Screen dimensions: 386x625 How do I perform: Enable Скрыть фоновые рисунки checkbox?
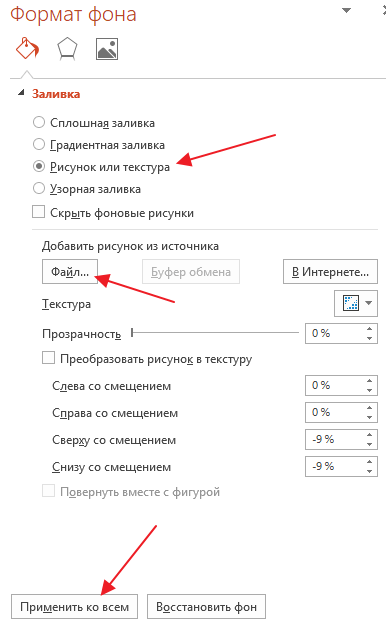(x=38, y=212)
